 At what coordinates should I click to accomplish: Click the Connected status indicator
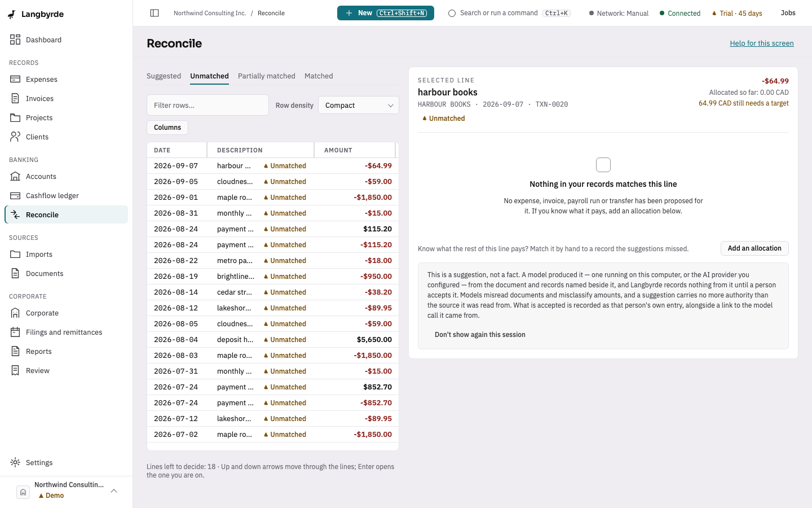[680, 13]
